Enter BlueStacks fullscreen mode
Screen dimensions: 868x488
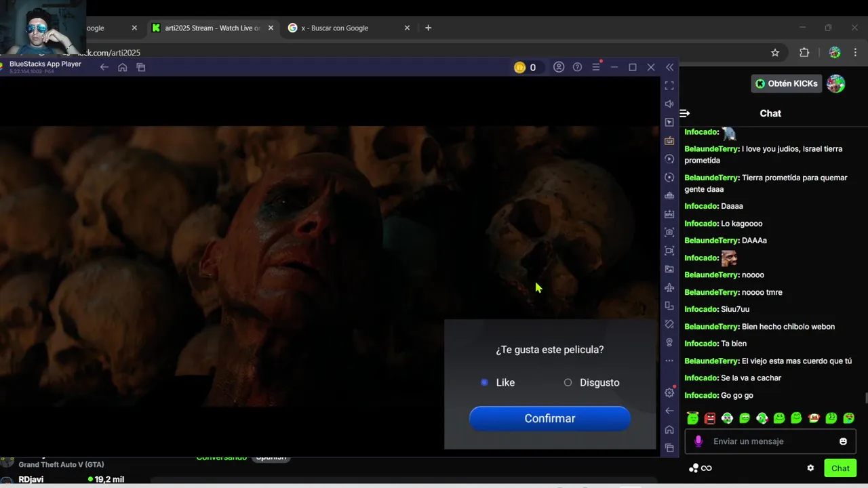[669, 85]
